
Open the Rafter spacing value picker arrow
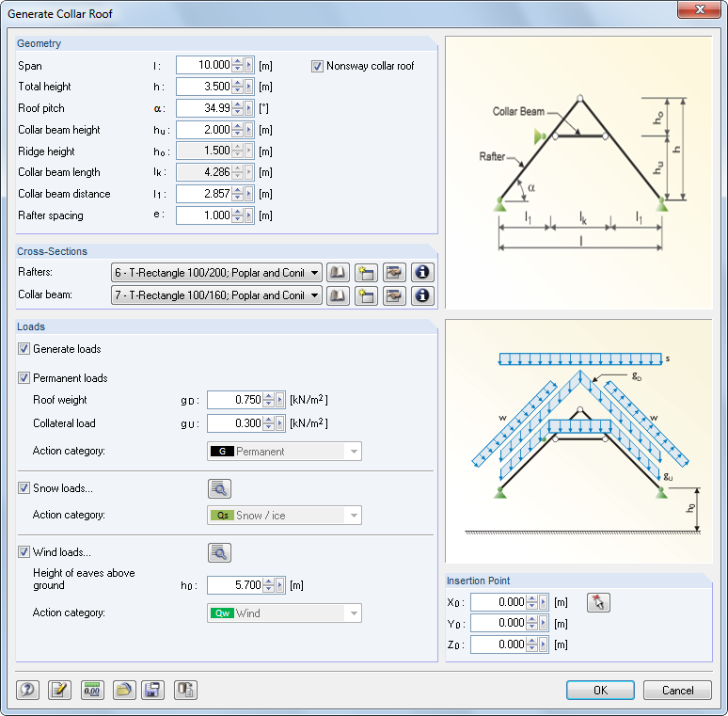coord(249,215)
